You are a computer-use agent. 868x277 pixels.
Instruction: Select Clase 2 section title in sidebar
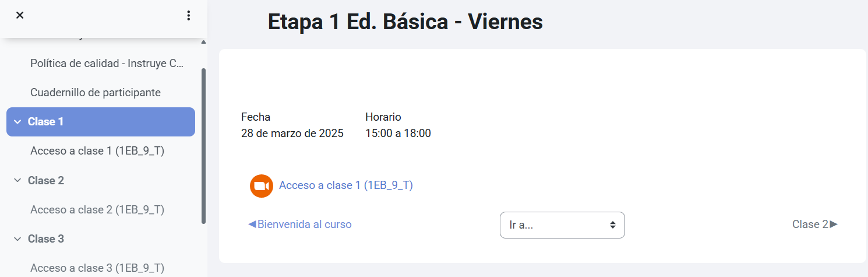coord(46,181)
